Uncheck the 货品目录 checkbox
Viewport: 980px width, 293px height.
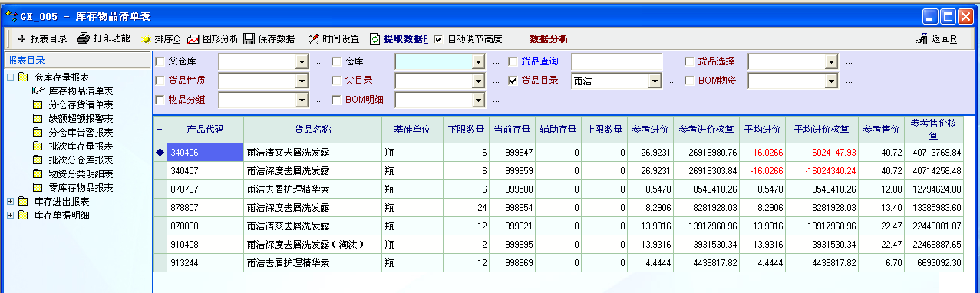(x=513, y=80)
